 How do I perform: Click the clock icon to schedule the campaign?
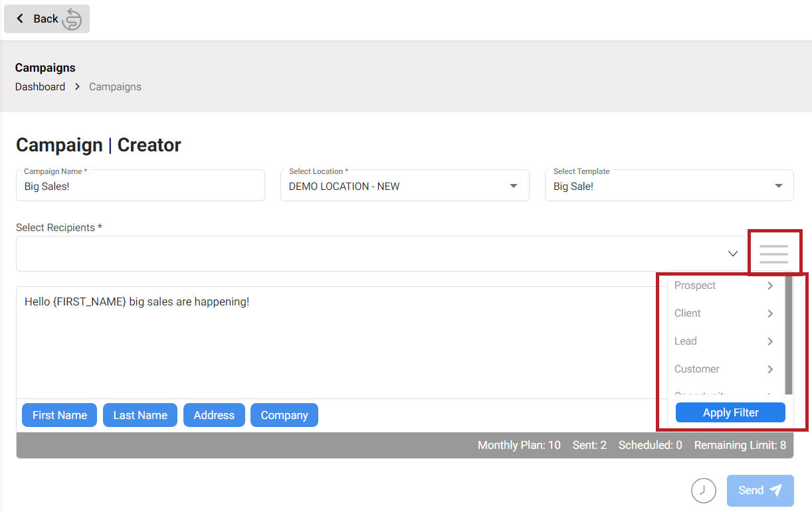[704, 490]
